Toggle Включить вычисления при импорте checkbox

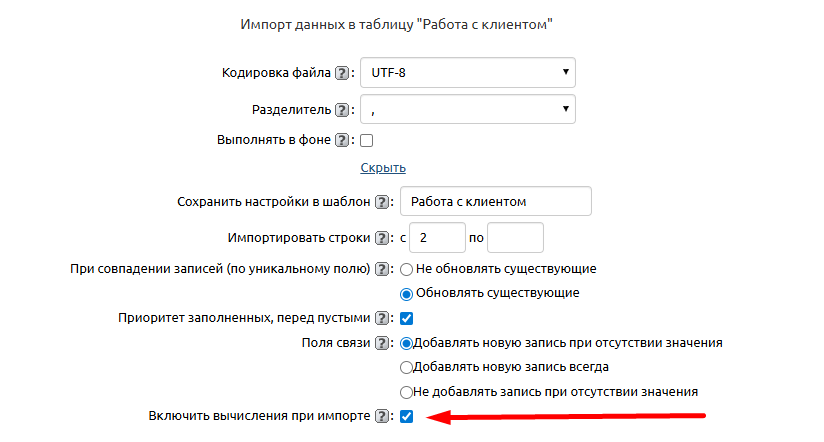[x=407, y=416]
